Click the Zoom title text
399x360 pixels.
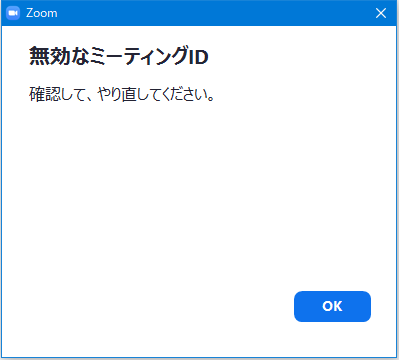tap(42, 13)
